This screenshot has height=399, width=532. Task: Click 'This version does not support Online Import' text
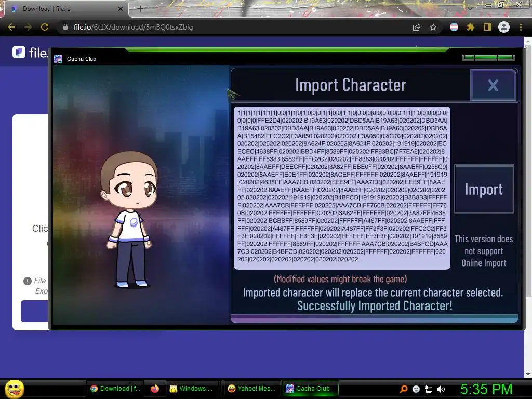coord(484,251)
